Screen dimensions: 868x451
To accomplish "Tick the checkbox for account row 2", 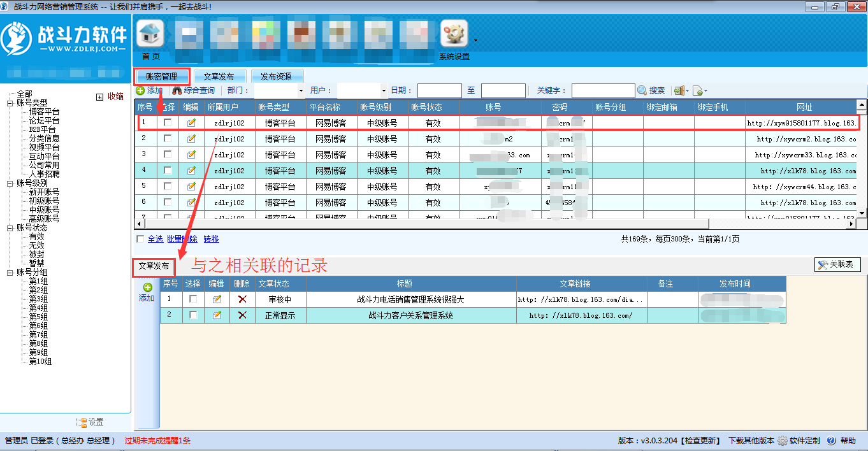I will [x=168, y=138].
